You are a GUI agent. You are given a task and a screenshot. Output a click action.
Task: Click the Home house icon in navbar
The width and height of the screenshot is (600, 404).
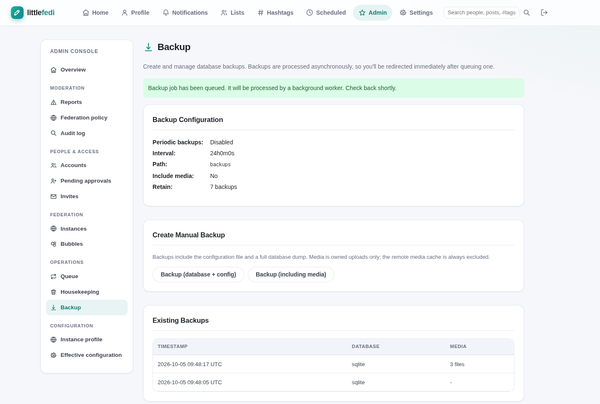click(x=86, y=13)
